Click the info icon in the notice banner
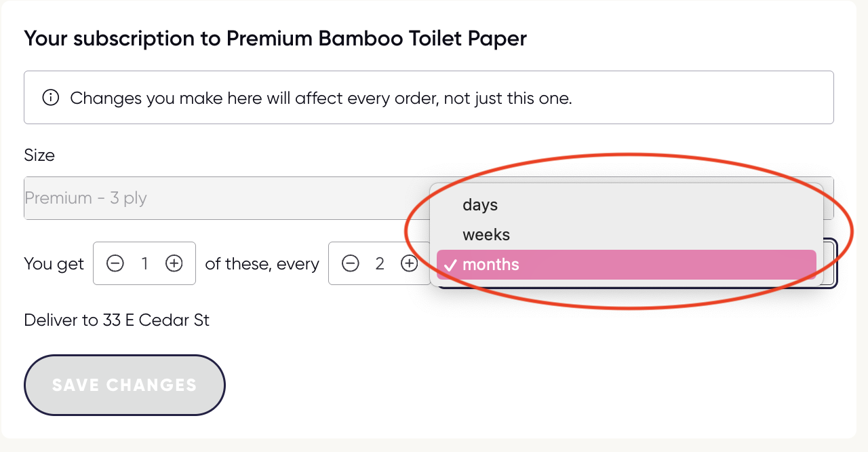868x452 pixels. click(x=51, y=98)
